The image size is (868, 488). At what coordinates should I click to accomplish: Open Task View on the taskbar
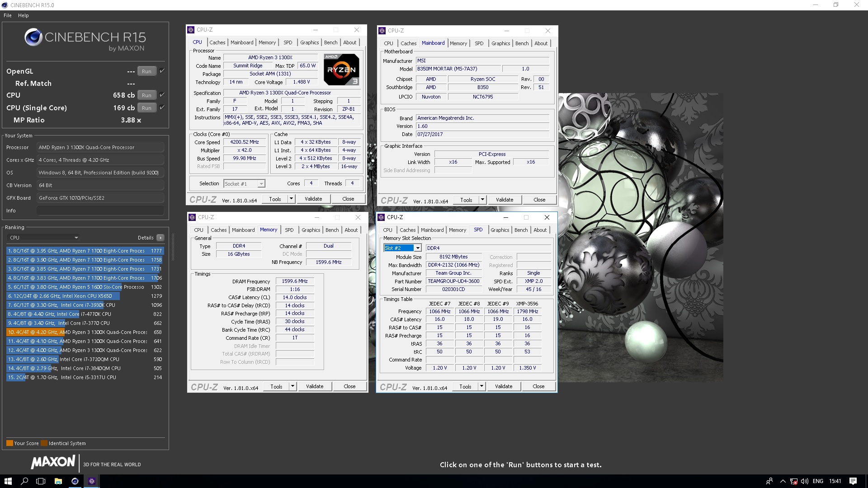pos(41,481)
